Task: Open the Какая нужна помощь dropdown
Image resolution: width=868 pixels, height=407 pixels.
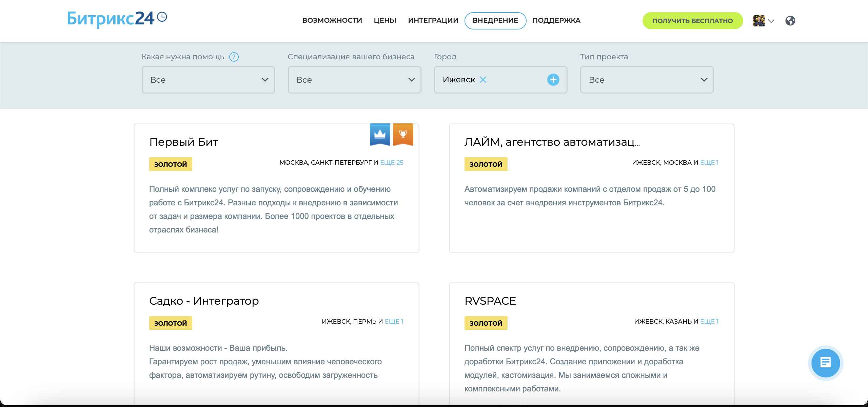Action: [x=208, y=80]
